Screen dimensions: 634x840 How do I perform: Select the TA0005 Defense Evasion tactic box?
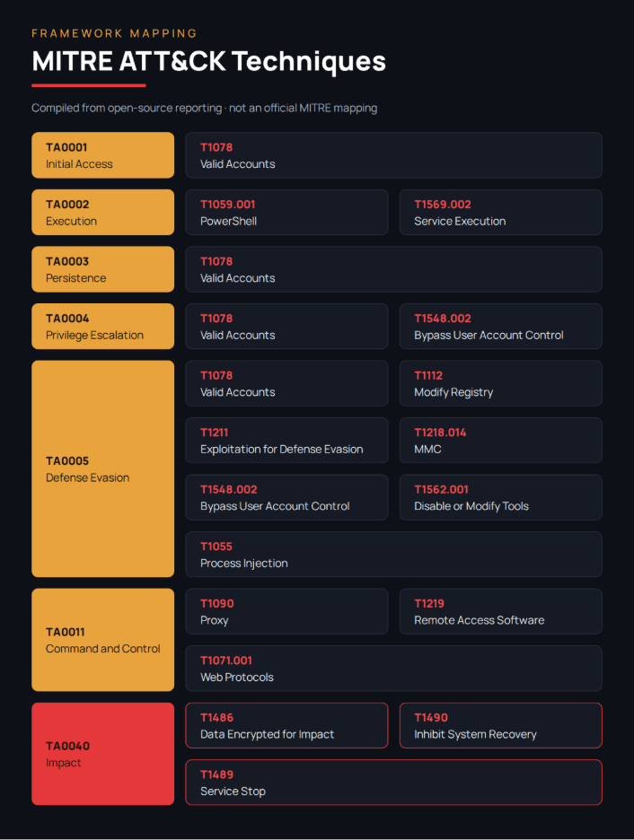[x=103, y=468]
